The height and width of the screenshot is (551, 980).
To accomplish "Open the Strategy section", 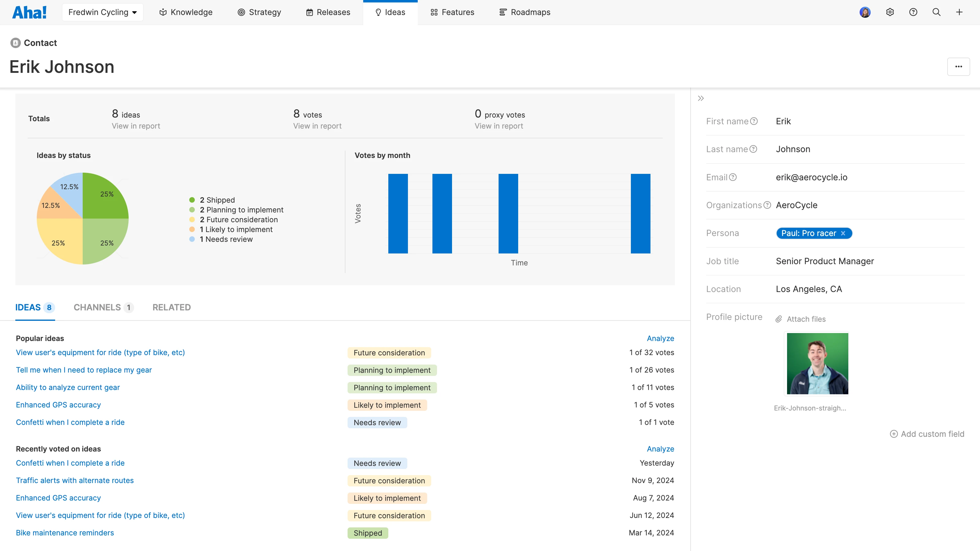I will point(259,12).
